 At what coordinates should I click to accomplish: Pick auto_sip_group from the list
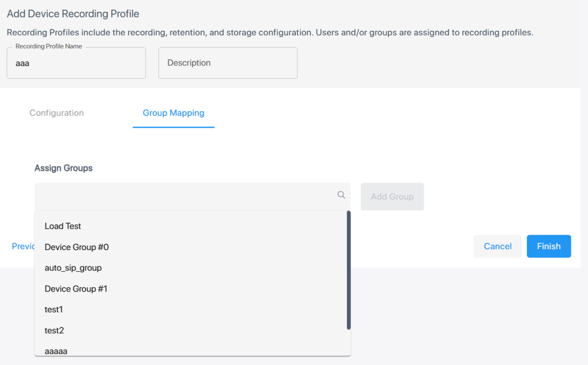73,267
